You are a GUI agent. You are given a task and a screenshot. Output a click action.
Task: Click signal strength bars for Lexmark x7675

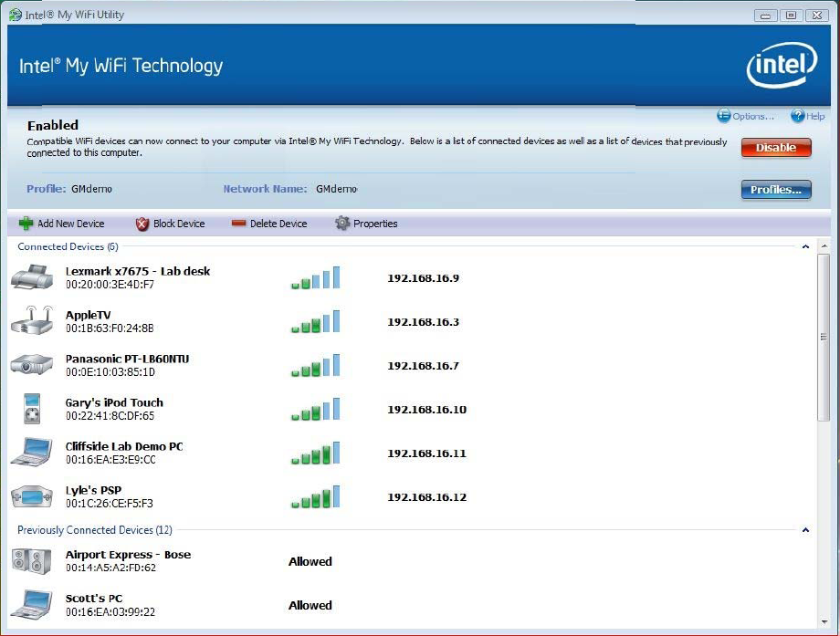(316, 277)
